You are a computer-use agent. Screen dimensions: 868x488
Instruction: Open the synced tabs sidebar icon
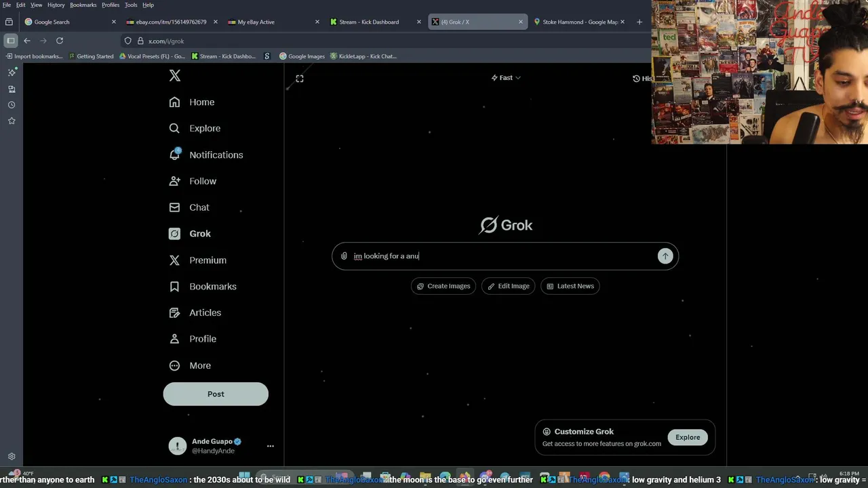click(x=12, y=89)
